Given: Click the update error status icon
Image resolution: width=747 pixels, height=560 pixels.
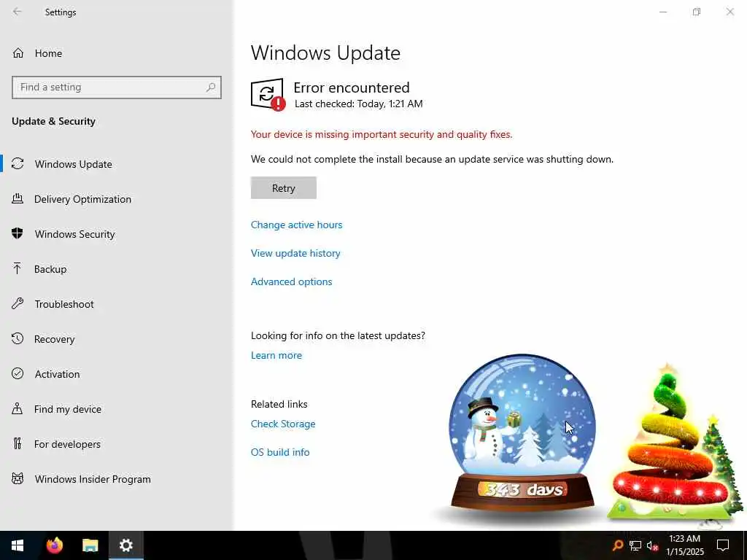Looking at the screenshot, I should pos(268,94).
